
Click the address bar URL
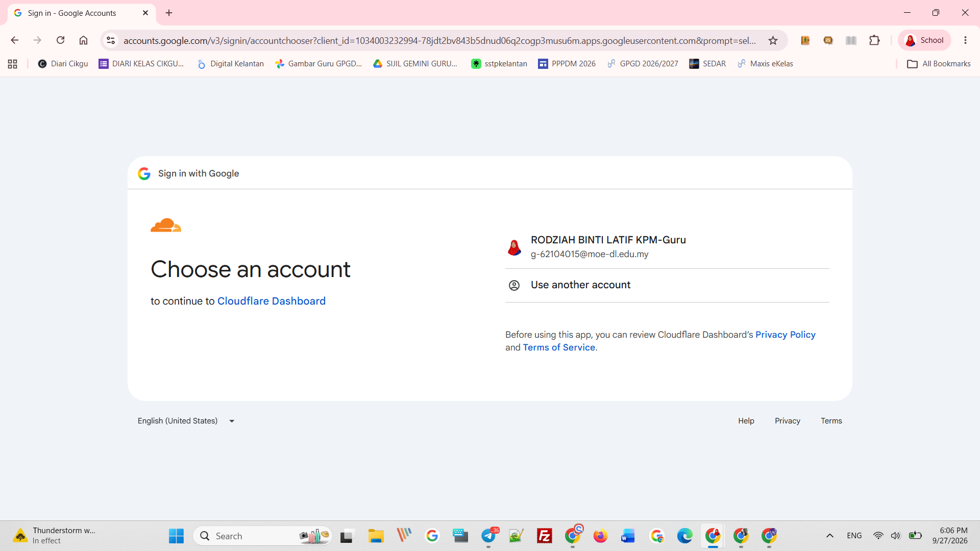(x=439, y=40)
